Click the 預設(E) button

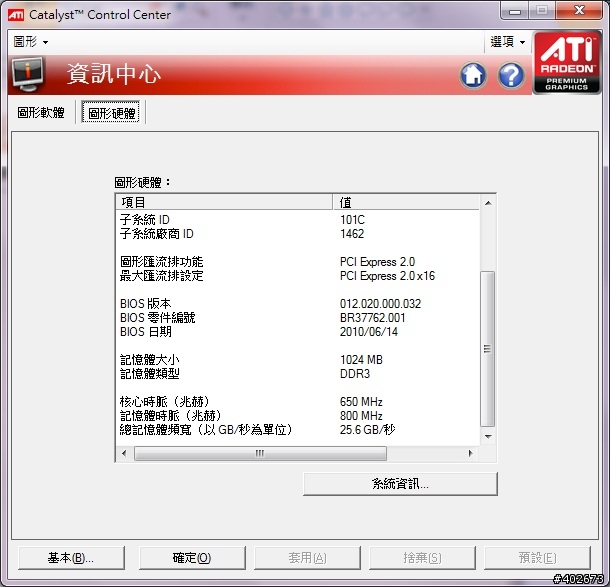click(x=537, y=558)
